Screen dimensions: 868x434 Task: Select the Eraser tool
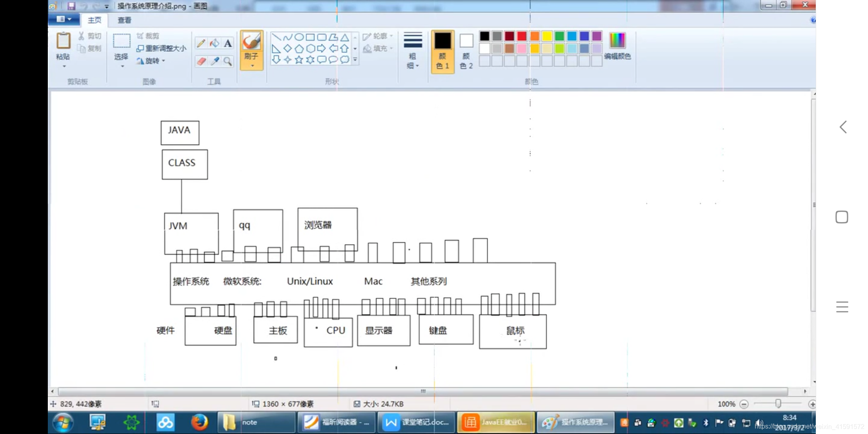point(201,61)
